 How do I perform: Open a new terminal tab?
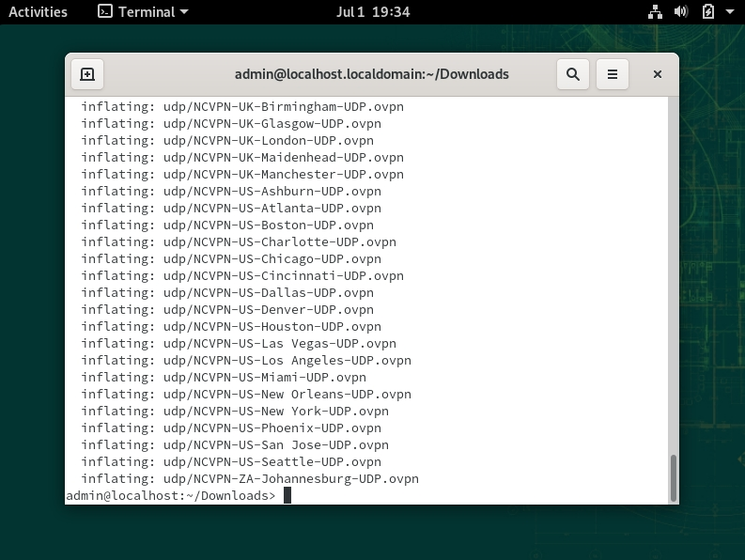(87, 74)
